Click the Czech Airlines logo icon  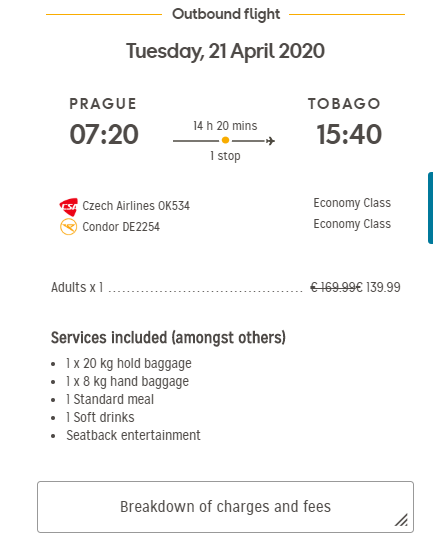point(68,207)
